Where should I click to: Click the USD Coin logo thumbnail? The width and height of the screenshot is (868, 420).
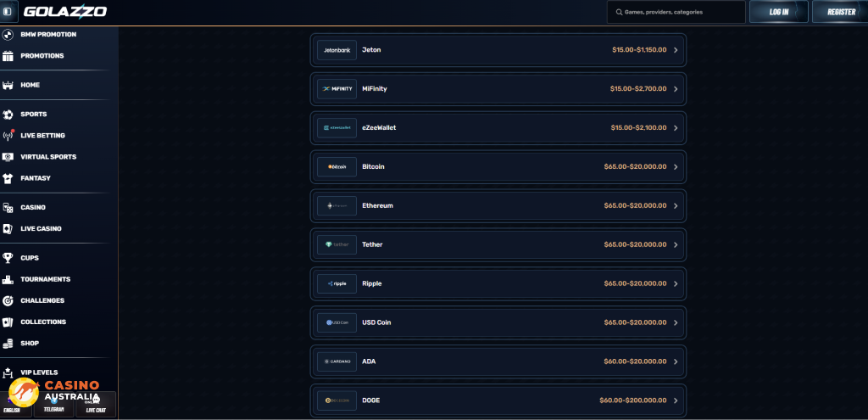pyautogui.click(x=337, y=322)
